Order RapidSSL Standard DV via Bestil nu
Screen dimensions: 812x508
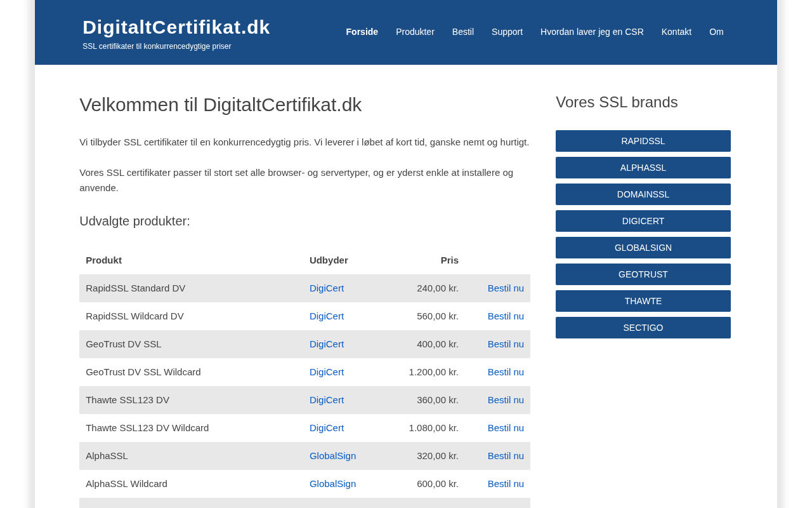click(x=505, y=288)
